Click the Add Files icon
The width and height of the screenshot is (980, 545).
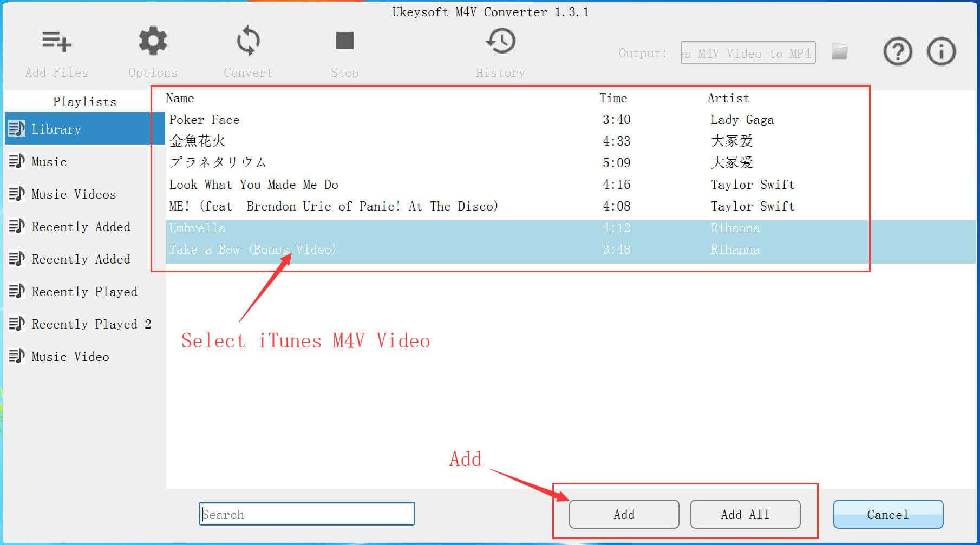[56, 41]
